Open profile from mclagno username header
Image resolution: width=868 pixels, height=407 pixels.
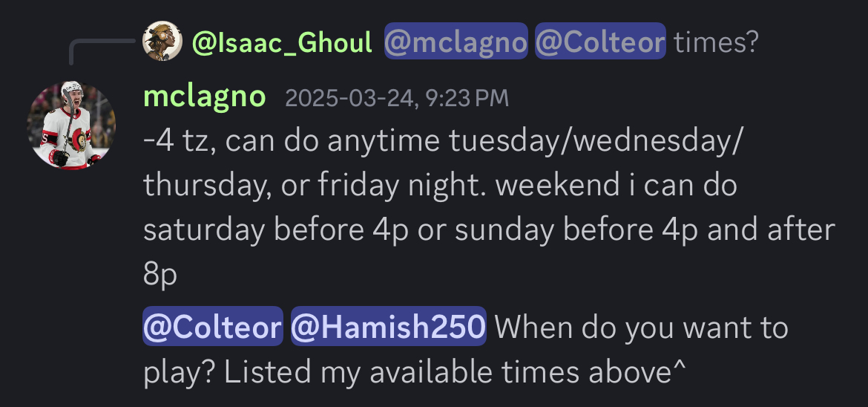pyautogui.click(x=204, y=97)
